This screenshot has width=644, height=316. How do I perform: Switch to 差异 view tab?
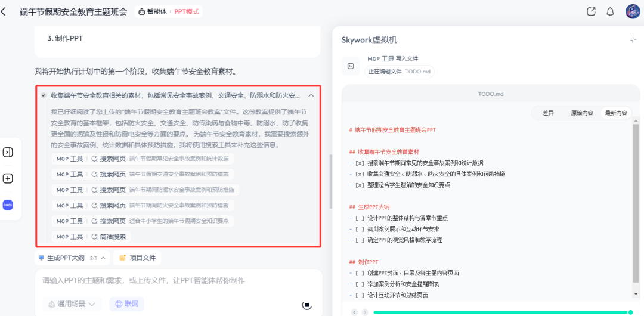[x=548, y=113]
